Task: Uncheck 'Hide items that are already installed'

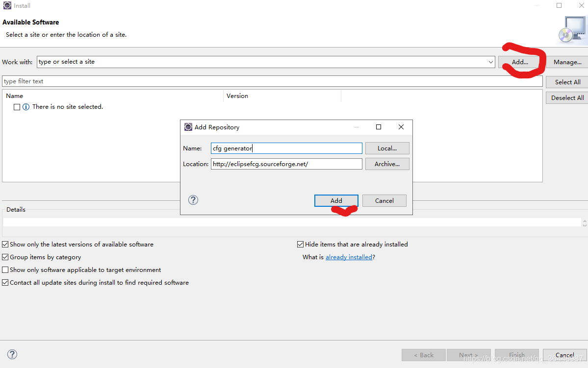Action: 300,244
